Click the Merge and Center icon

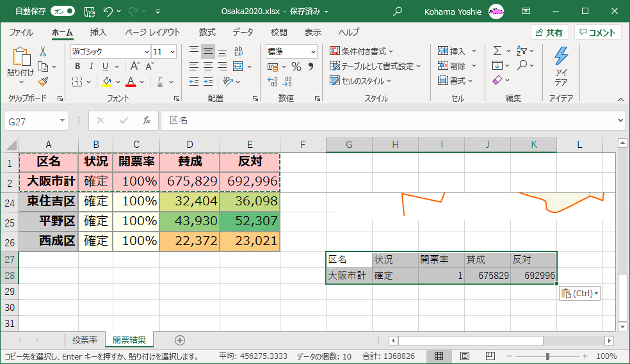click(x=238, y=67)
